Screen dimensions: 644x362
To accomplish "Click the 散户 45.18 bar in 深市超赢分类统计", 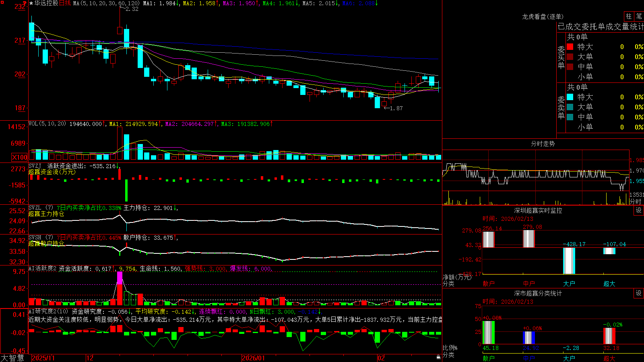I will [488, 333].
